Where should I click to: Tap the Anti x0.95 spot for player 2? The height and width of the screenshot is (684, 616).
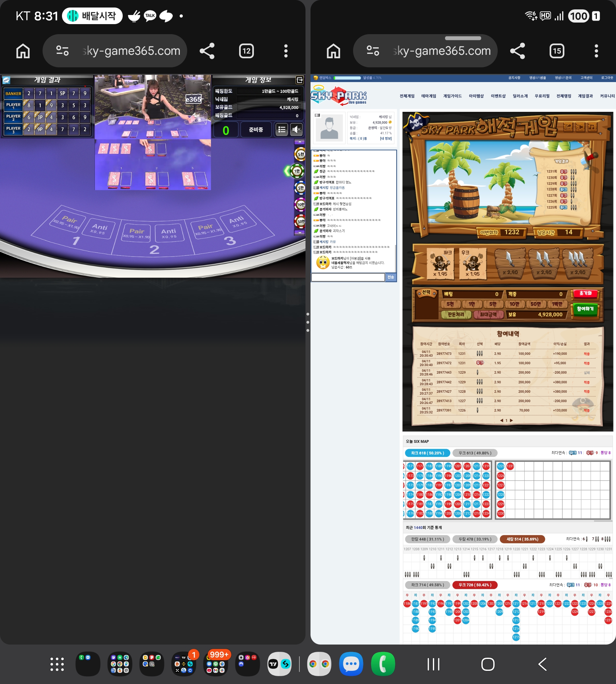coord(169,233)
